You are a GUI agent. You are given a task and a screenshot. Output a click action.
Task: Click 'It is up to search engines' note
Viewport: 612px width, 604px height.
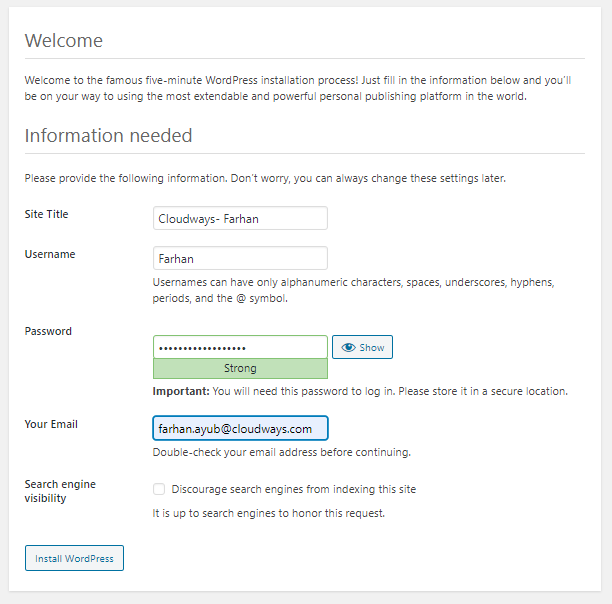pyautogui.click(x=269, y=513)
